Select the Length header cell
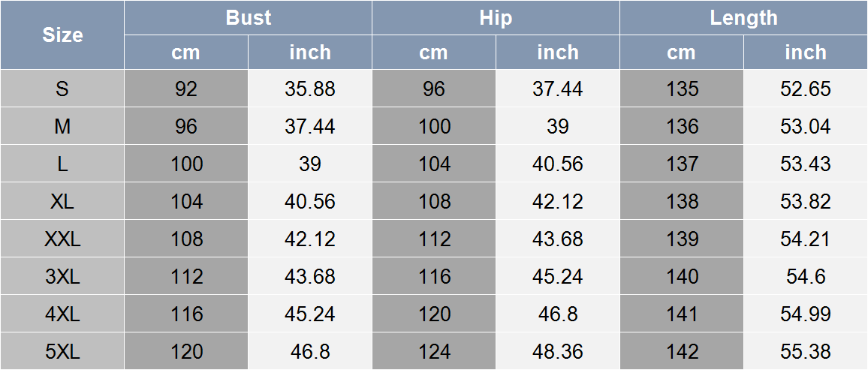868x370 pixels. pyautogui.click(x=743, y=18)
